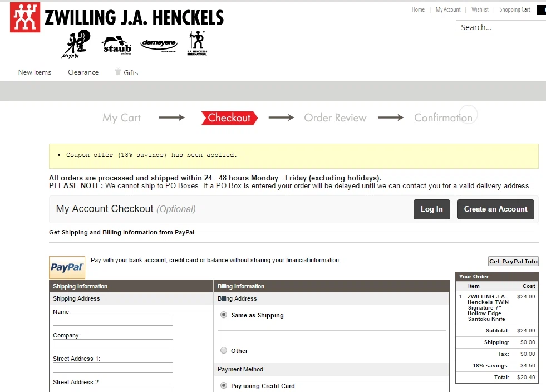Click the -$4.50 savings amount

(x=527, y=365)
